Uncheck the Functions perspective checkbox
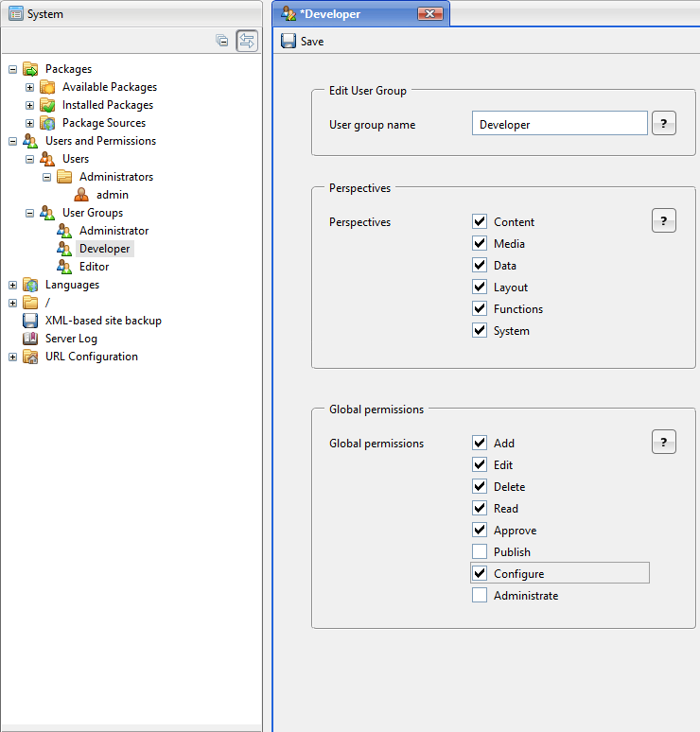The height and width of the screenshot is (732, 700). coord(480,308)
